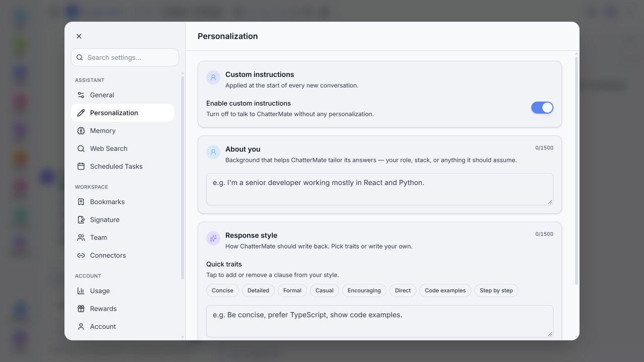Go to the Team settings page

[x=122, y=237]
